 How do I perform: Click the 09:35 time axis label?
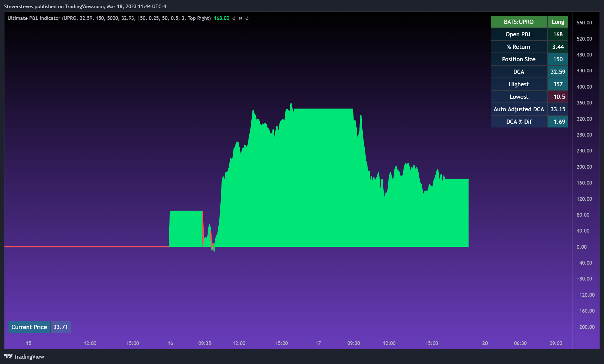tap(204, 343)
